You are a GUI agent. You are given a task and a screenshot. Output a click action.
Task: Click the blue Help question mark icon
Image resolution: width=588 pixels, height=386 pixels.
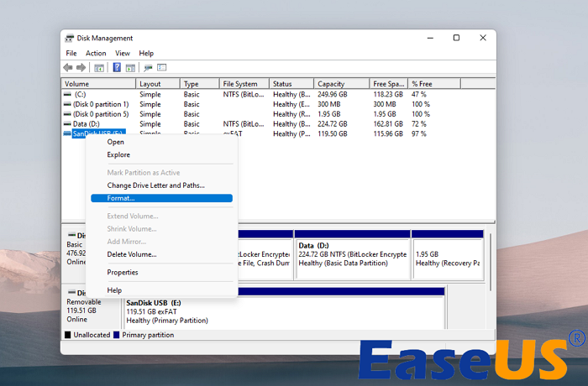(x=117, y=67)
